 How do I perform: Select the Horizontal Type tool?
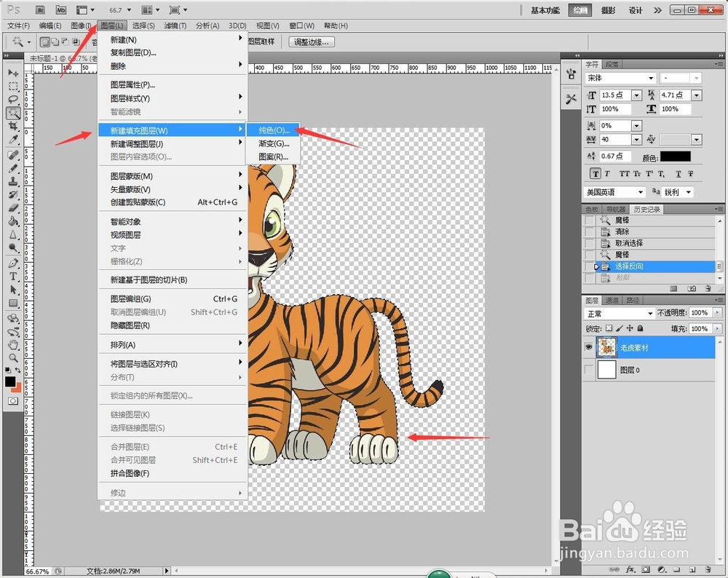13,276
